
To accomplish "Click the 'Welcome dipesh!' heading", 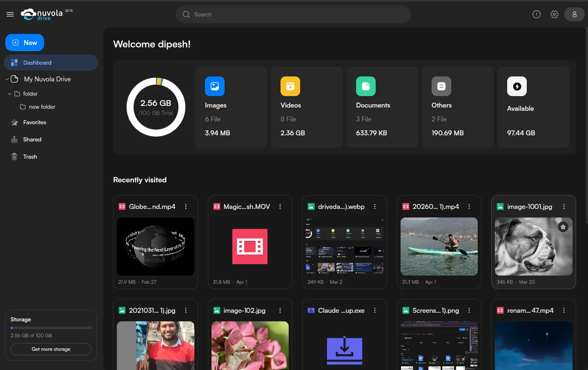I will [x=152, y=44].
